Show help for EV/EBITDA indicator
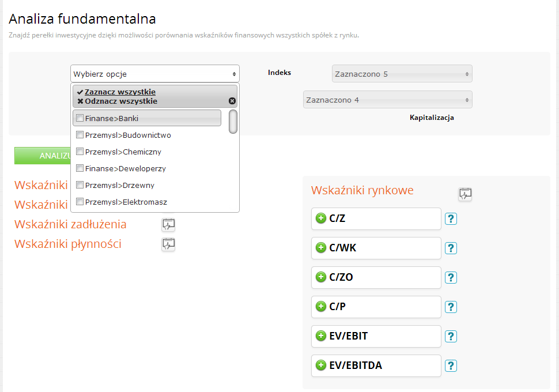The height and width of the screenshot is (392, 559). coord(451,365)
